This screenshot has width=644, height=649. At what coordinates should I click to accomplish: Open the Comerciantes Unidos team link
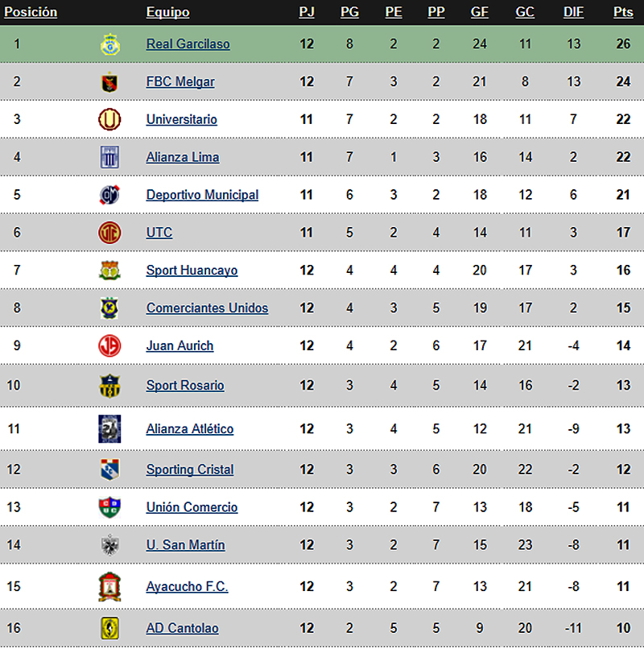(x=207, y=308)
